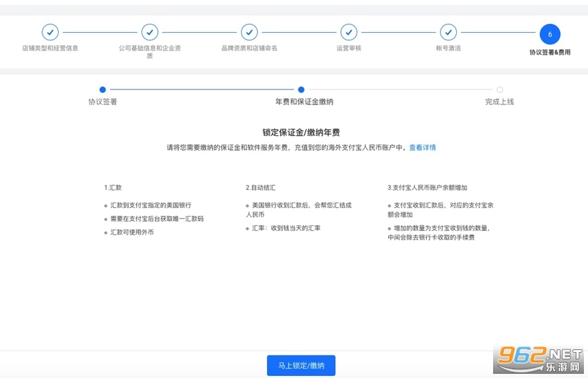Viewport: 588px width, 378px height.
Task: Select the 店铺类型和经营信息 step label
Action: 50,48
